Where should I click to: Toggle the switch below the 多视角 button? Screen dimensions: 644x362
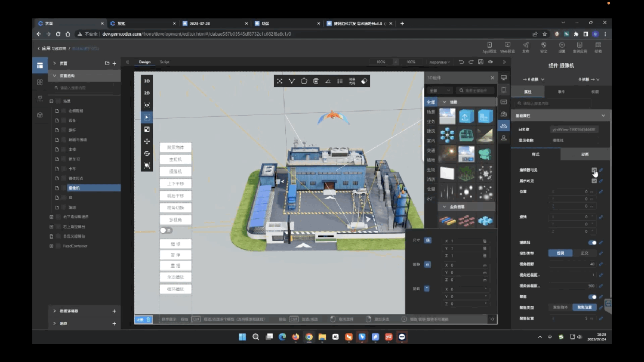166,231
